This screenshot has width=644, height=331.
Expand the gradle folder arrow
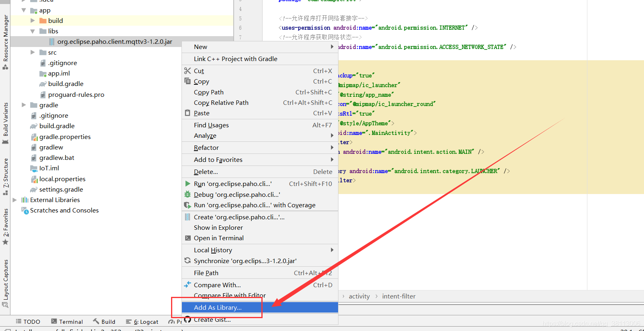pyautogui.click(x=24, y=105)
